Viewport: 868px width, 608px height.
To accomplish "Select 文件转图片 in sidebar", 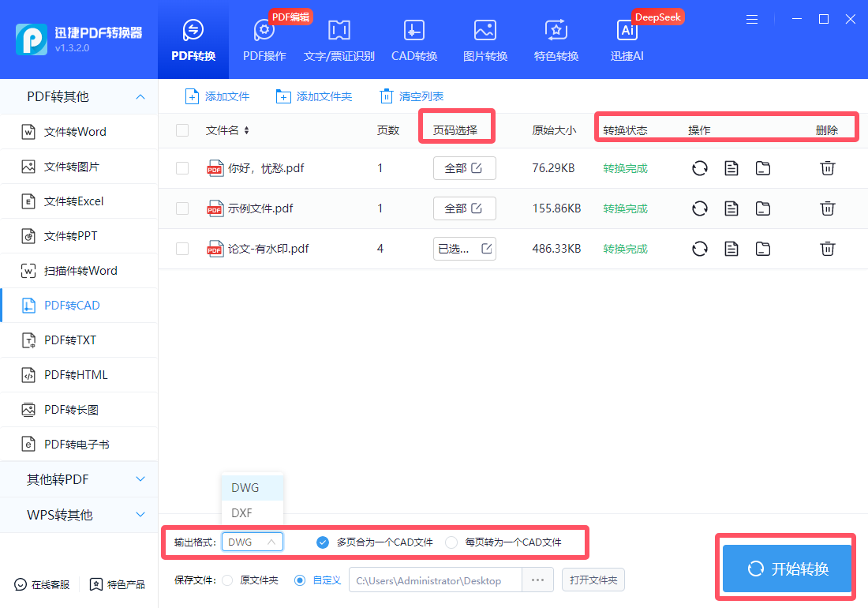I will [79, 167].
